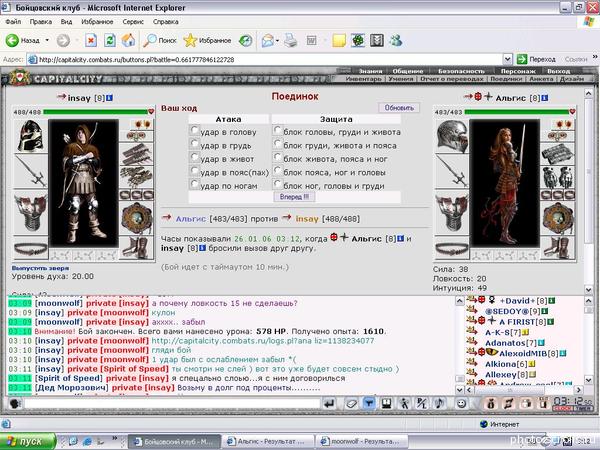Open the Правка menu
600x450 pixels.
[x=41, y=21]
